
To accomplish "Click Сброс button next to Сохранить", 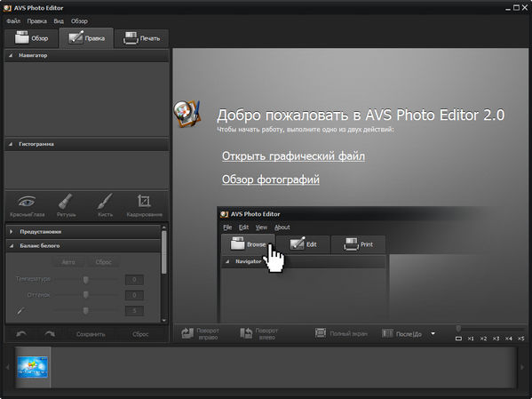I will coord(140,334).
